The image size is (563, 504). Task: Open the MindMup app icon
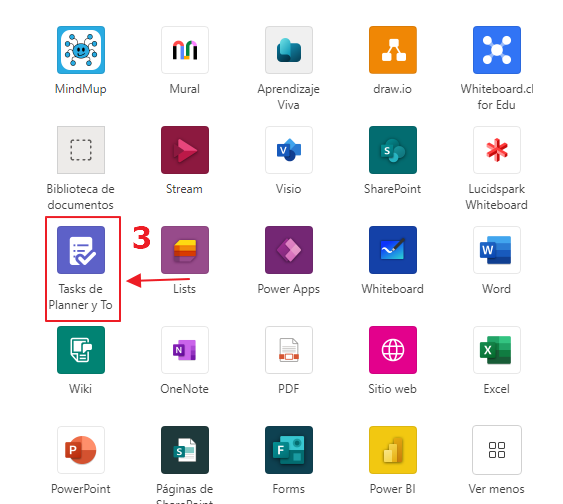pos(81,50)
